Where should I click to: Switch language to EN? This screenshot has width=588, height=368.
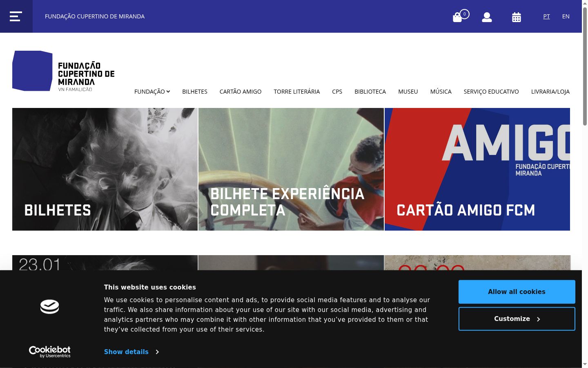point(566,16)
